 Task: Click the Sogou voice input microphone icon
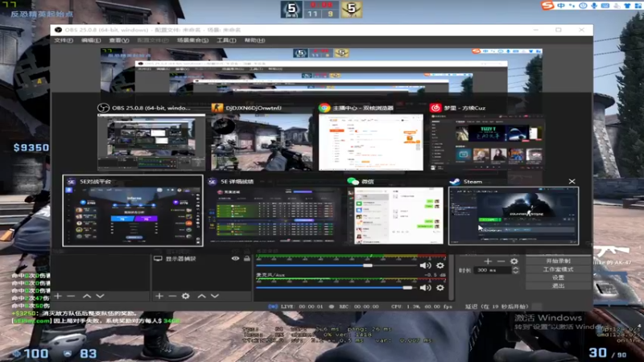(x=594, y=6)
